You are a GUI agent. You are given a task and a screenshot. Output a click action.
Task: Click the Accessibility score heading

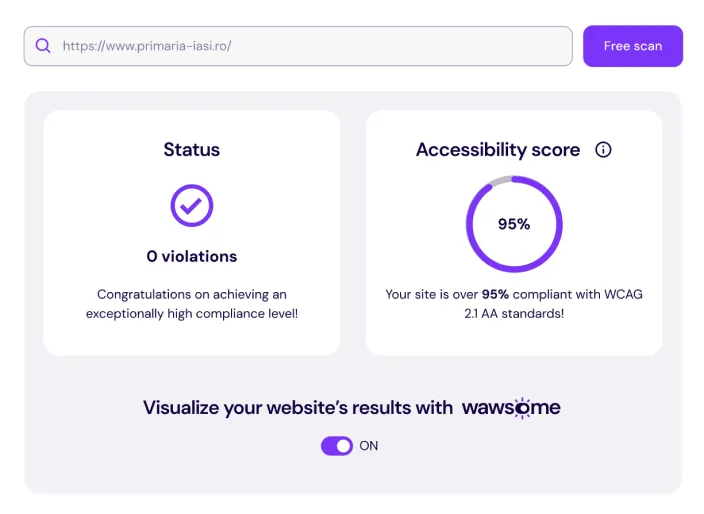(x=498, y=150)
